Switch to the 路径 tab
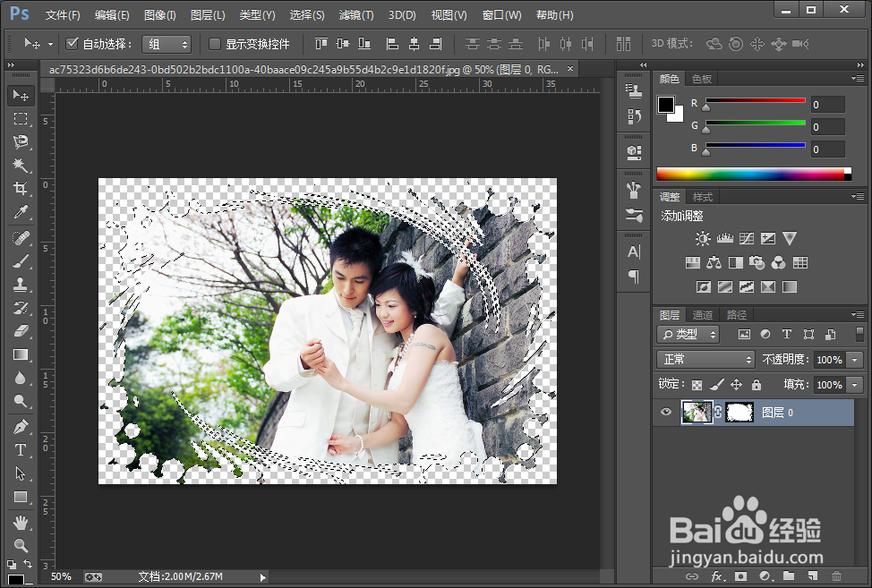The width and height of the screenshot is (872, 588). coord(737,315)
